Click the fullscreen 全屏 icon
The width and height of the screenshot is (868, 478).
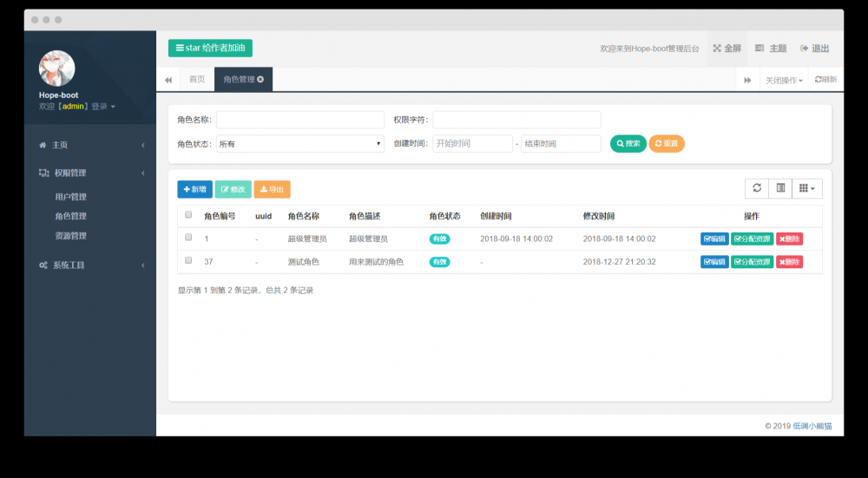point(717,48)
